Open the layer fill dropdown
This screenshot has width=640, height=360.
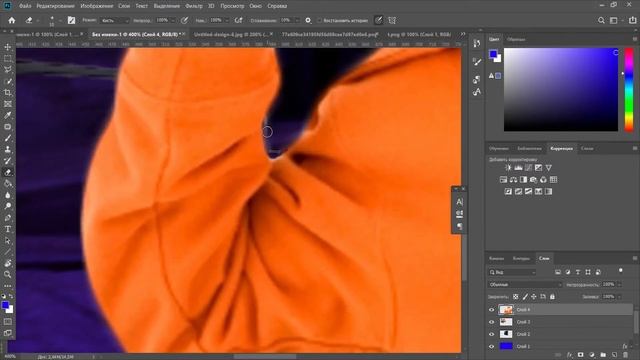point(619,297)
